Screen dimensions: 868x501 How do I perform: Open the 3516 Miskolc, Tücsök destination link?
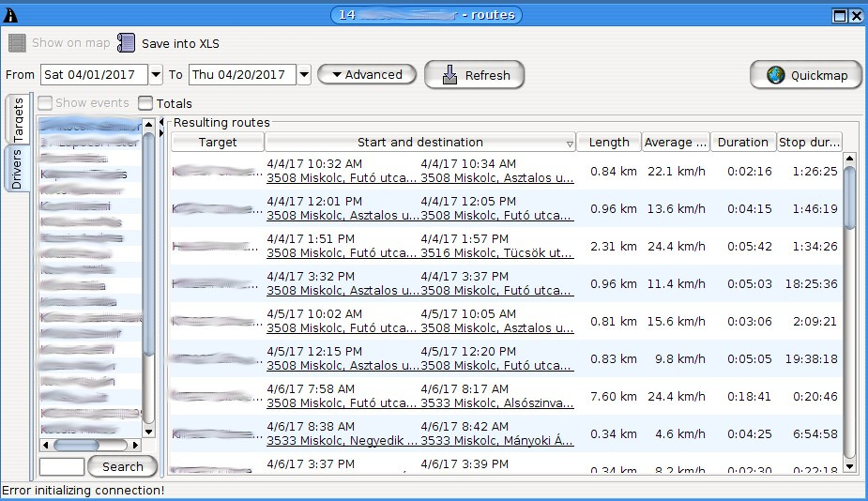pyautogui.click(x=496, y=252)
